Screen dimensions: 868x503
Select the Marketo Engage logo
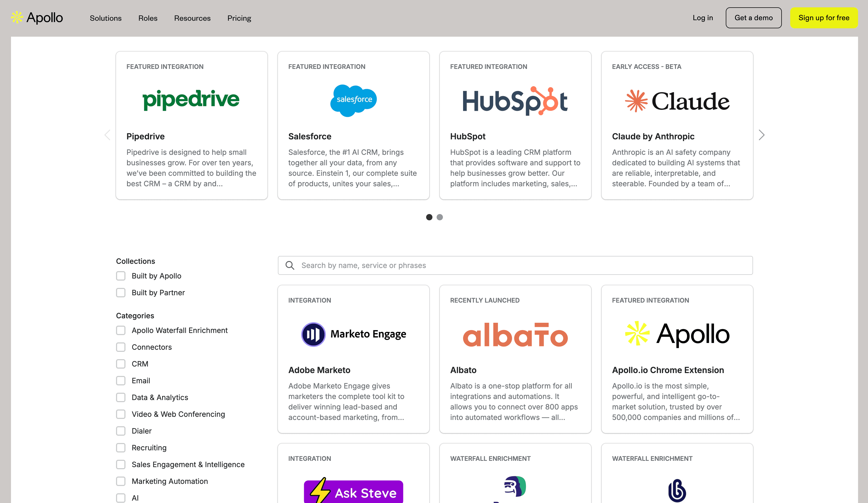click(353, 333)
